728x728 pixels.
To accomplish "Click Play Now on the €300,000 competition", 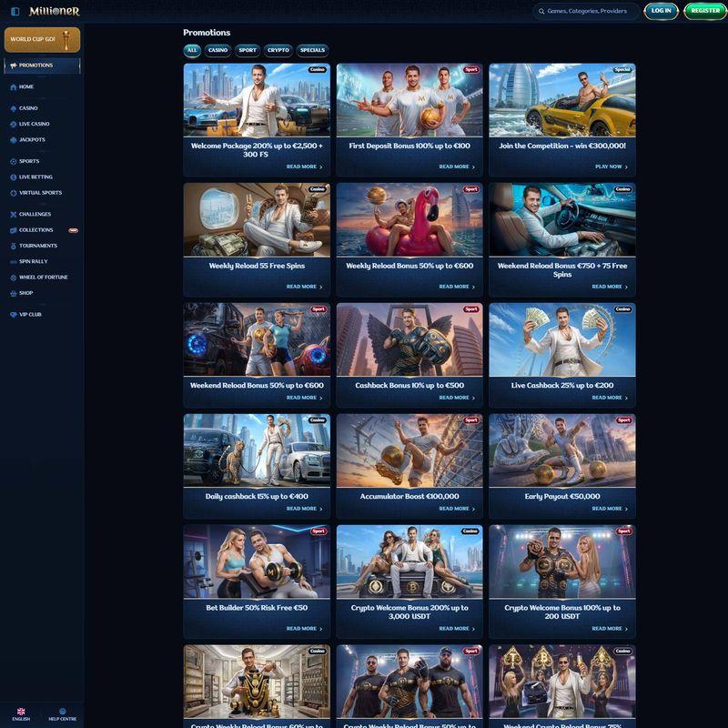I will click(612, 167).
